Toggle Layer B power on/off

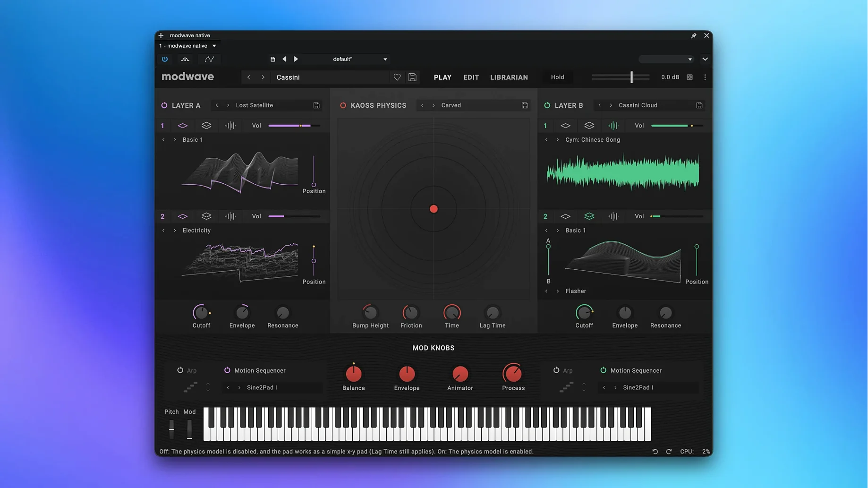(547, 105)
